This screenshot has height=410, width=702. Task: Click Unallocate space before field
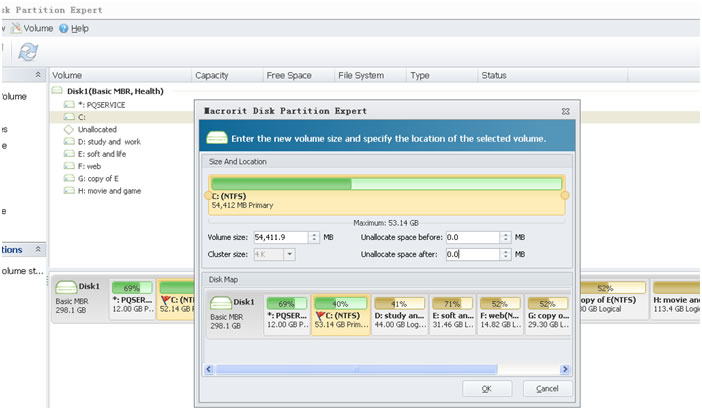coord(473,237)
